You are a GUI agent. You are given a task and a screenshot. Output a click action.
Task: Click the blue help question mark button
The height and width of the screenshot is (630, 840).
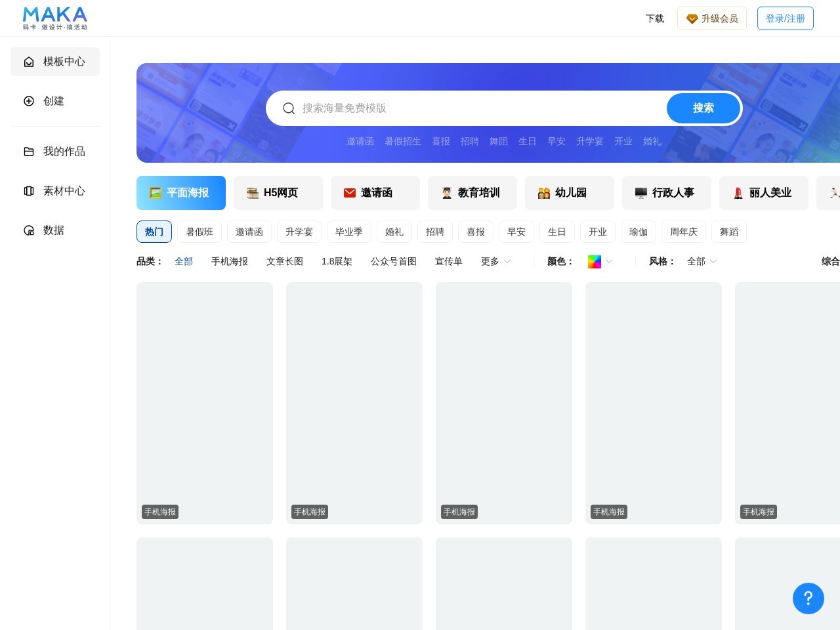pyautogui.click(x=808, y=598)
